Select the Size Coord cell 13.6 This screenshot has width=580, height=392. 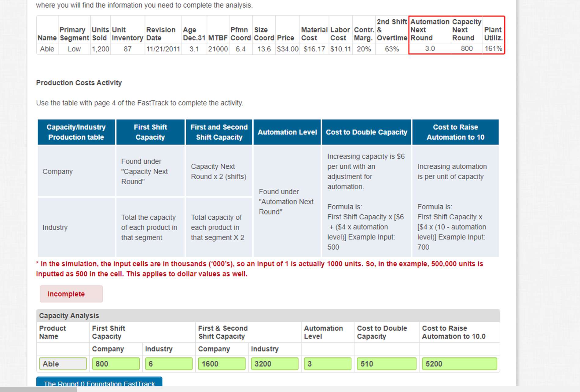click(x=264, y=49)
